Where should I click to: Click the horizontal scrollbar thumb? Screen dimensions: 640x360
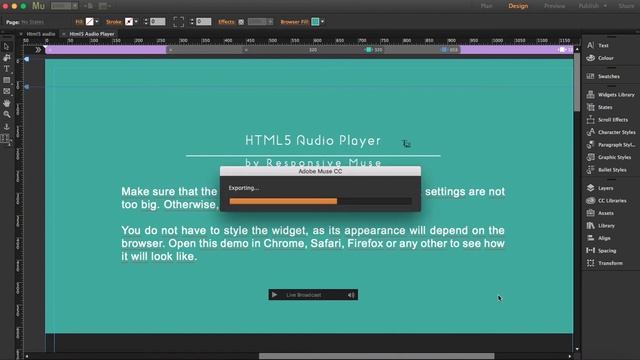coord(376,356)
